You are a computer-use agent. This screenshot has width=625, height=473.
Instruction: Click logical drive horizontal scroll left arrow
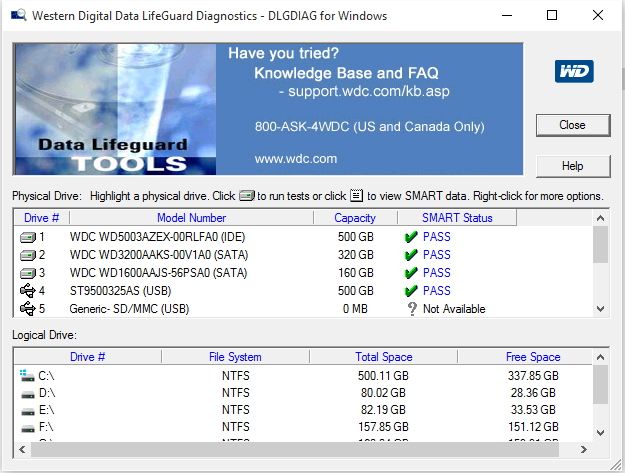point(22,449)
